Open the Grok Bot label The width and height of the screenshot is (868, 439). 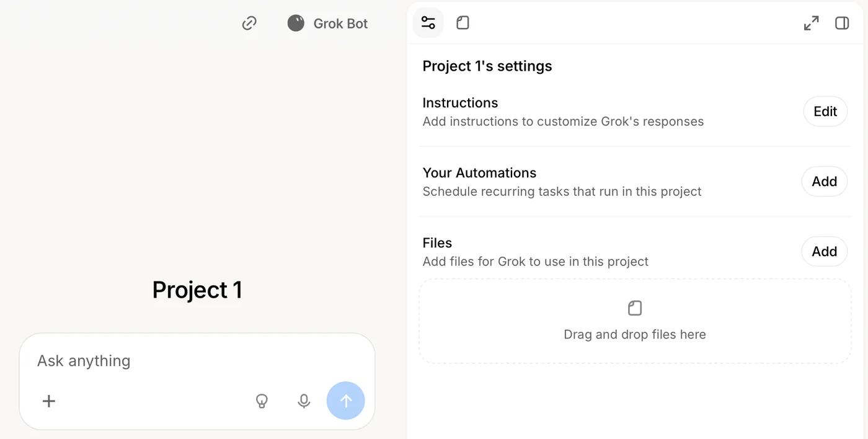[340, 24]
